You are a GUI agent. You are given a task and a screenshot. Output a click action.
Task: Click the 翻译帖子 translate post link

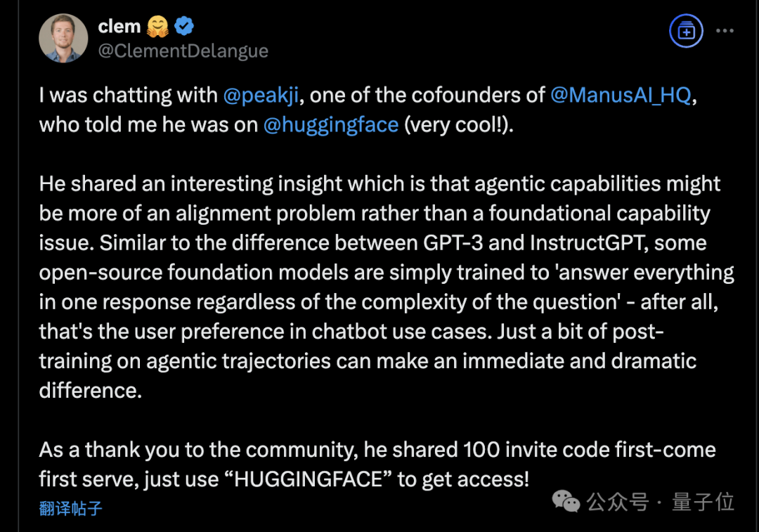[x=71, y=507]
